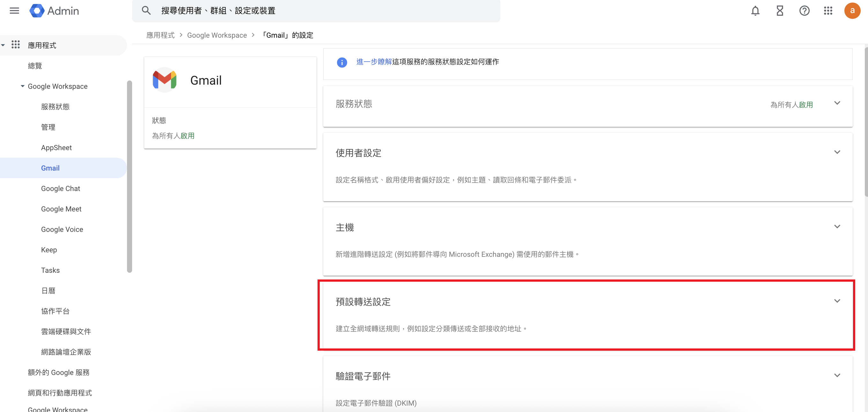The height and width of the screenshot is (412, 868).
Task: Open 網路論壇企業版 in the sidebar
Action: pos(66,352)
